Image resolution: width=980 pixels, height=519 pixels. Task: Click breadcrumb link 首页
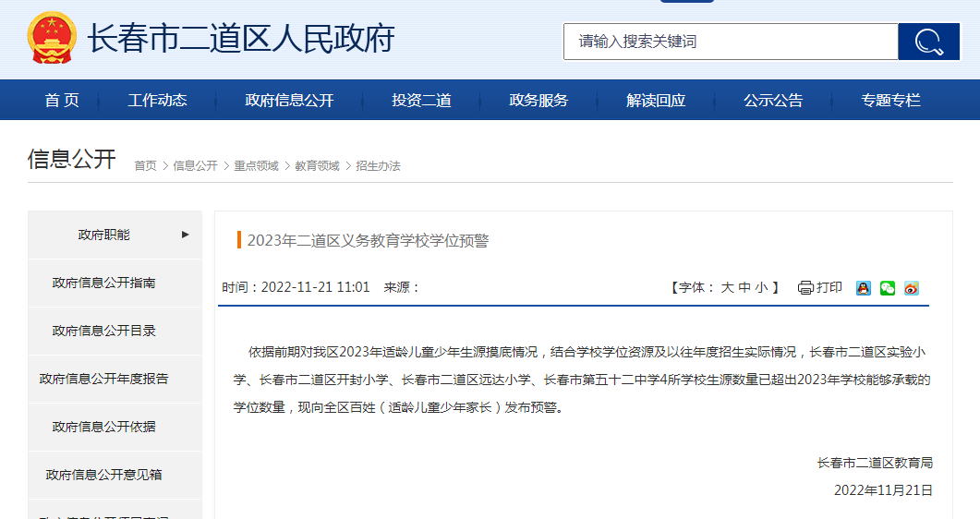[146, 165]
